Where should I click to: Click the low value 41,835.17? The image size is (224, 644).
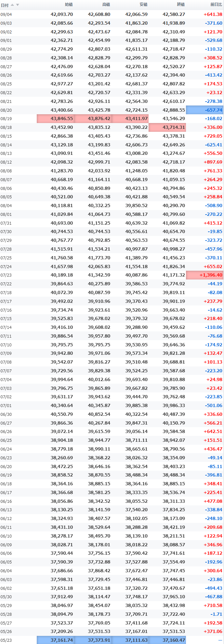click(x=137, y=41)
